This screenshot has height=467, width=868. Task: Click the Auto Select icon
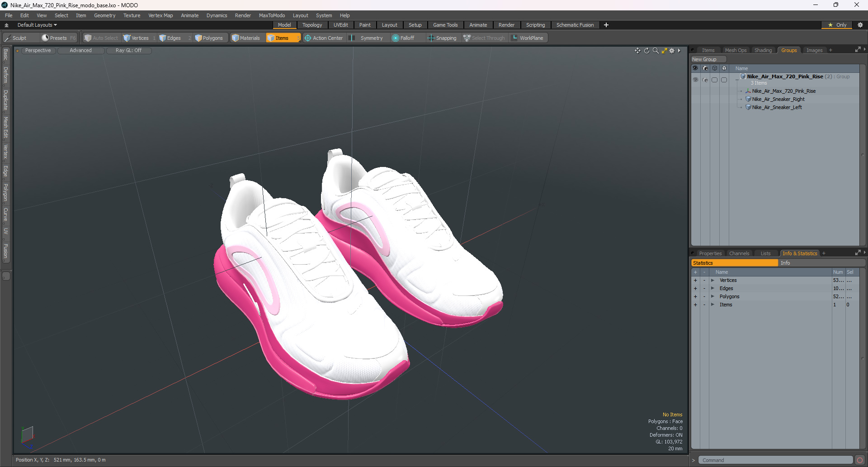tap(88, 38)
